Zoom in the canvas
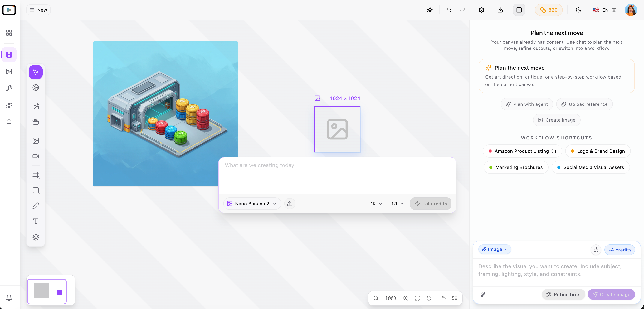 pyautogui.click(x=406, y=298)
